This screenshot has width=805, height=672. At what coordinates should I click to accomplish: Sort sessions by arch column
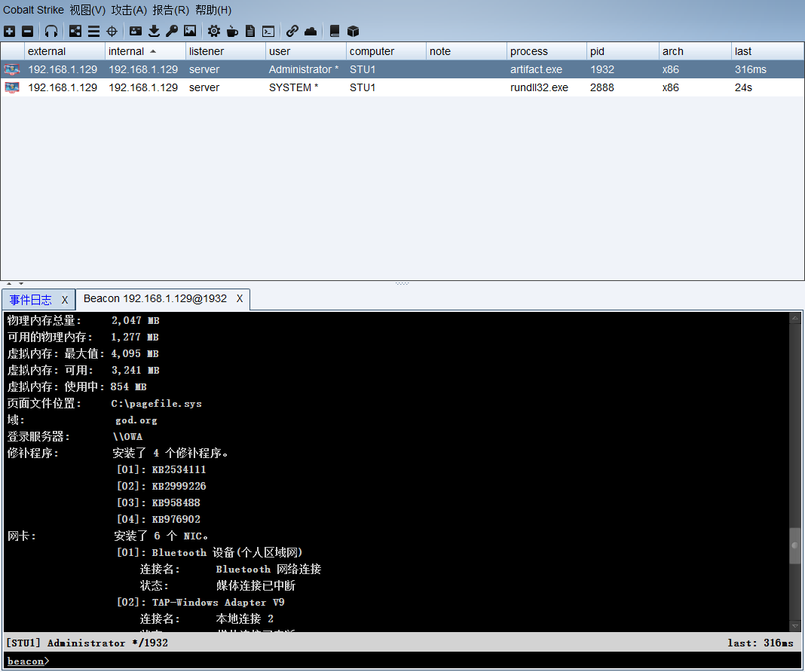click(x=695, y=51)
